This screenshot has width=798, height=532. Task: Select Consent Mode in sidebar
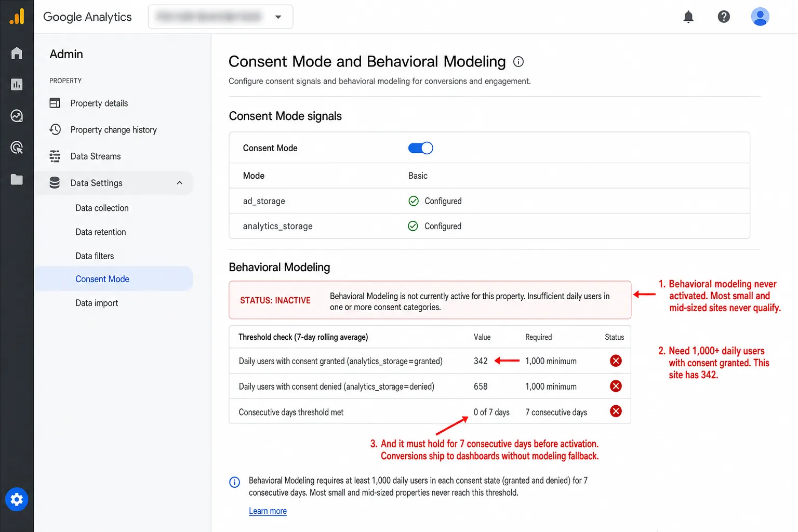click(x=113, y=279)
